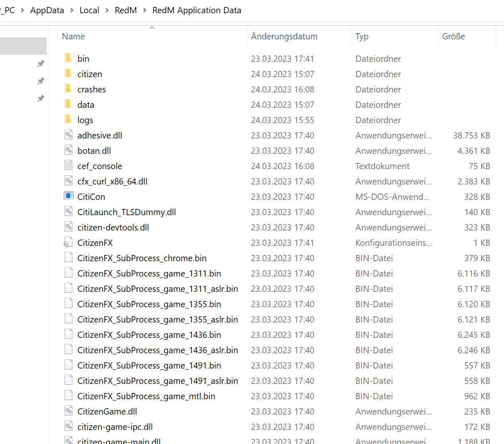Select the CitizenFX_SubProcess_game_1355.bin file icon
Screen dimensions: 504x444
68,303
